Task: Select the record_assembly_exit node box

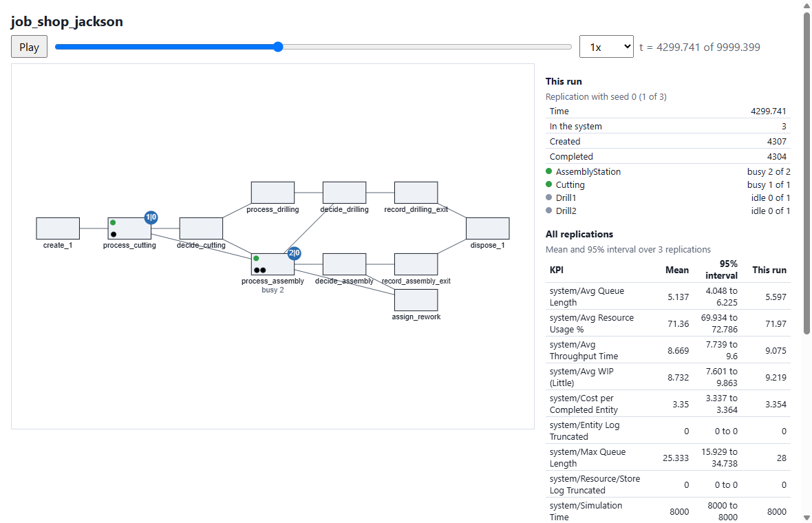Action: click(416, 264)
